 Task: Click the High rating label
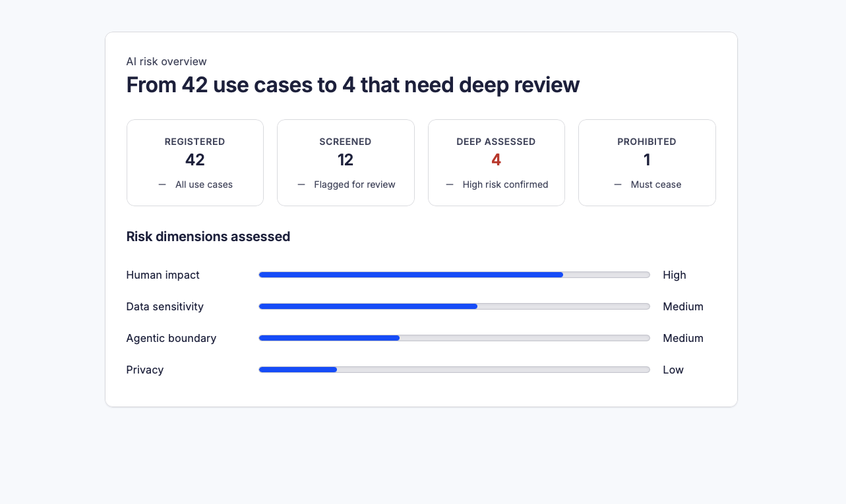pos(675,275)
